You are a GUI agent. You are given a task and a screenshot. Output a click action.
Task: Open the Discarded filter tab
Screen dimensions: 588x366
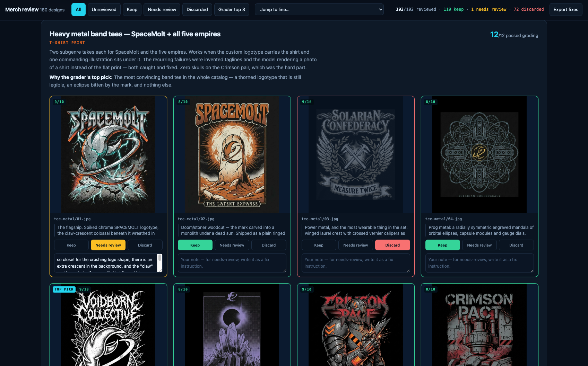[x=197, y=9]
